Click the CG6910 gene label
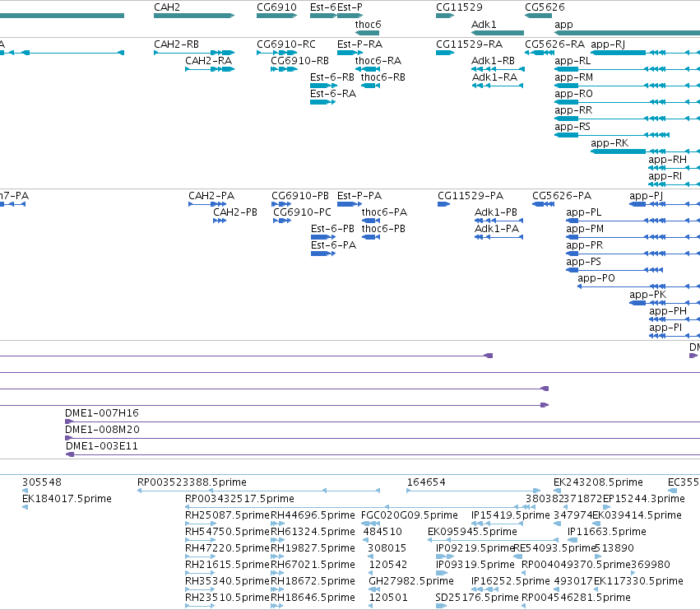Image resolution: width=700 pixels, height=610 pixels. 276,7
